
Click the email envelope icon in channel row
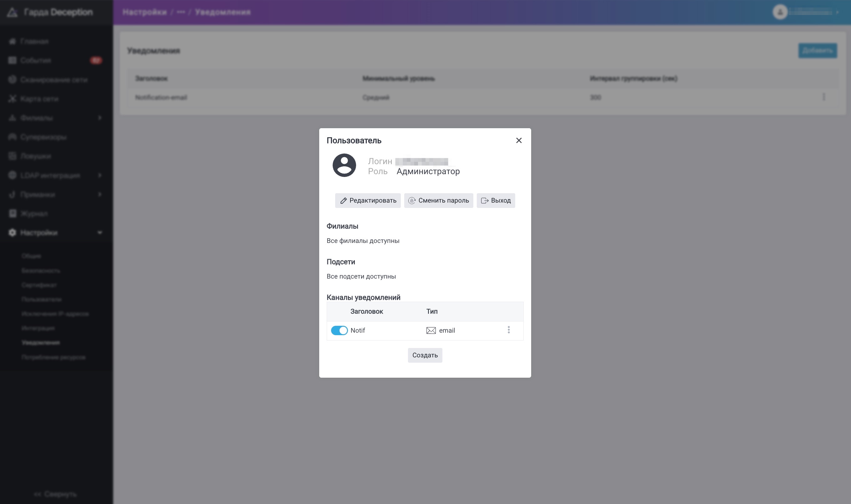(431, 330)
